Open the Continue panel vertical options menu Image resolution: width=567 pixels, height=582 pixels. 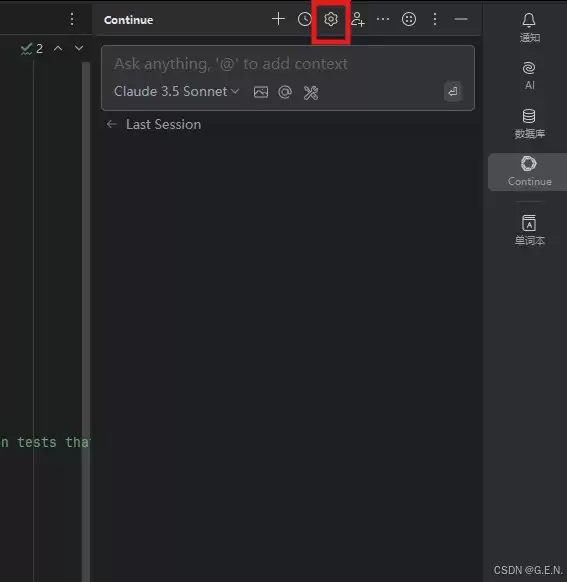[435, 19]
